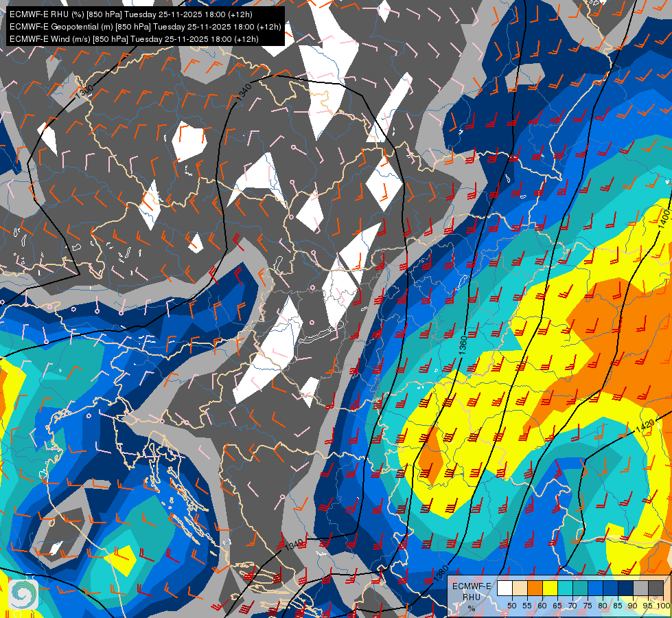Click the 1340 contour label near the bottom
This screenshot has width=672, height=618.
(294, 545)
